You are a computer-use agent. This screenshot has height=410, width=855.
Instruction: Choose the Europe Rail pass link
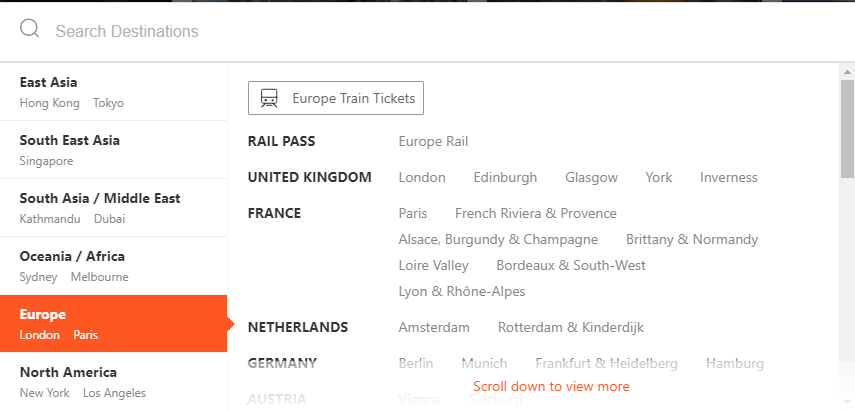(433, 141)
